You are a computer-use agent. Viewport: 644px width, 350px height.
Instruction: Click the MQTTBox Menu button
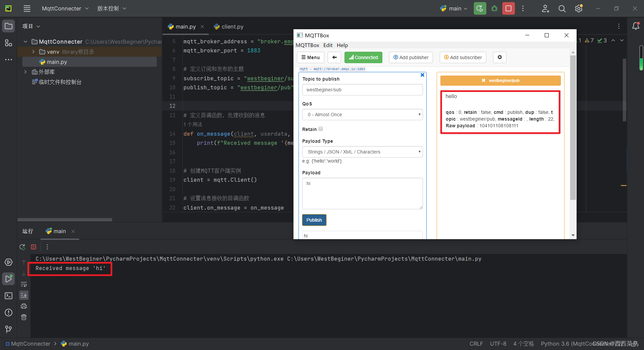coord(311,57)
